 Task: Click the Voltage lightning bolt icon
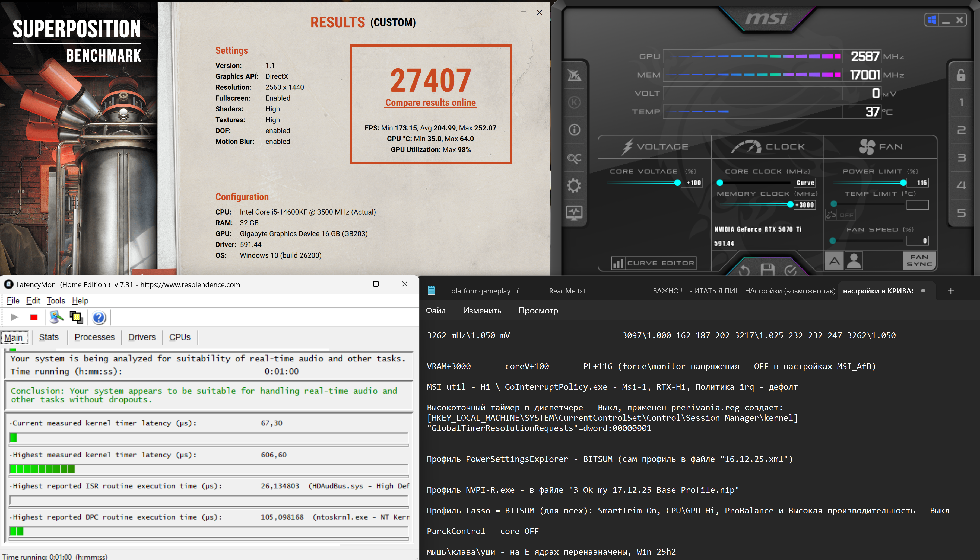tap(627, 147)
